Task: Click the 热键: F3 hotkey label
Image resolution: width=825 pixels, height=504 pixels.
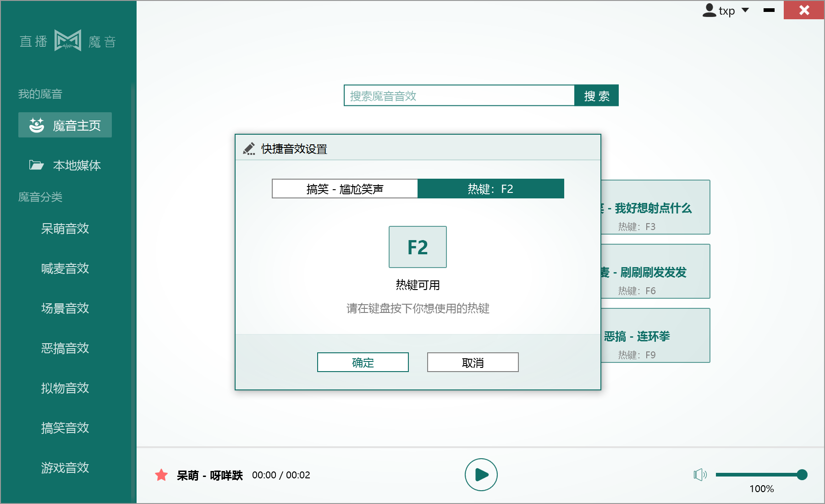Action: (637, 227)
